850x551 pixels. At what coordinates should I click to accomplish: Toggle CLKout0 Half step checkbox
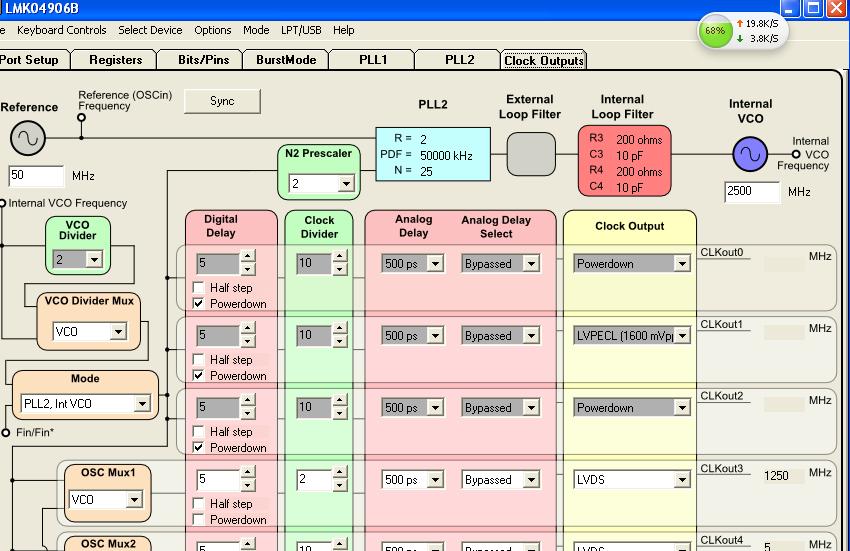(198, 287)
